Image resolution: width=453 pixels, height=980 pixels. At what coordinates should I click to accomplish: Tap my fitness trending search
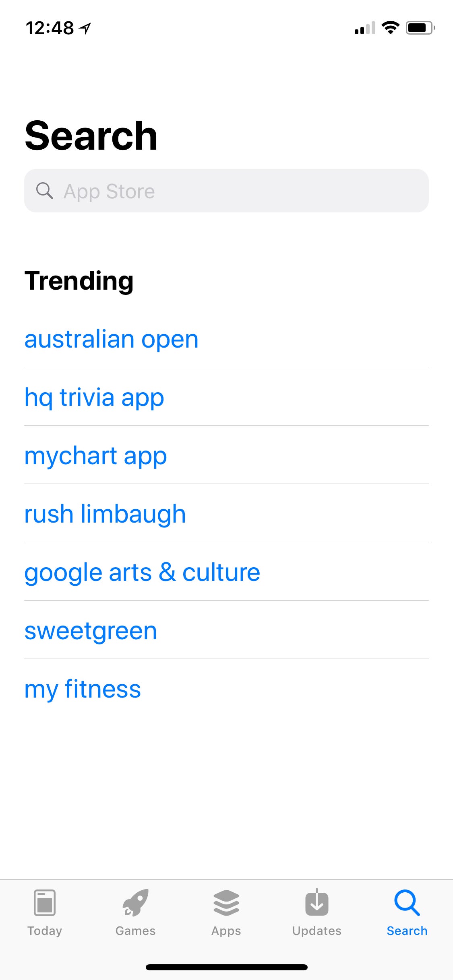(83, 689)
